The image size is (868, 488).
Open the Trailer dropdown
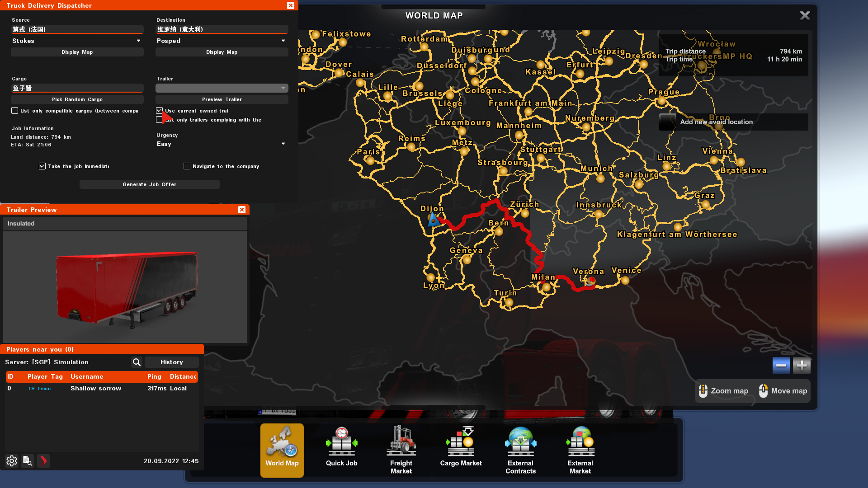pos(222,88)
